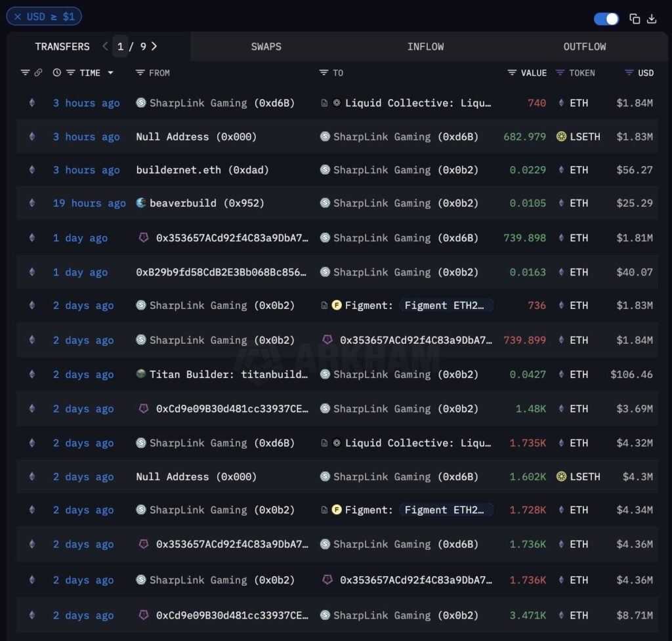Open the TO column filter

tap(324, 73)
